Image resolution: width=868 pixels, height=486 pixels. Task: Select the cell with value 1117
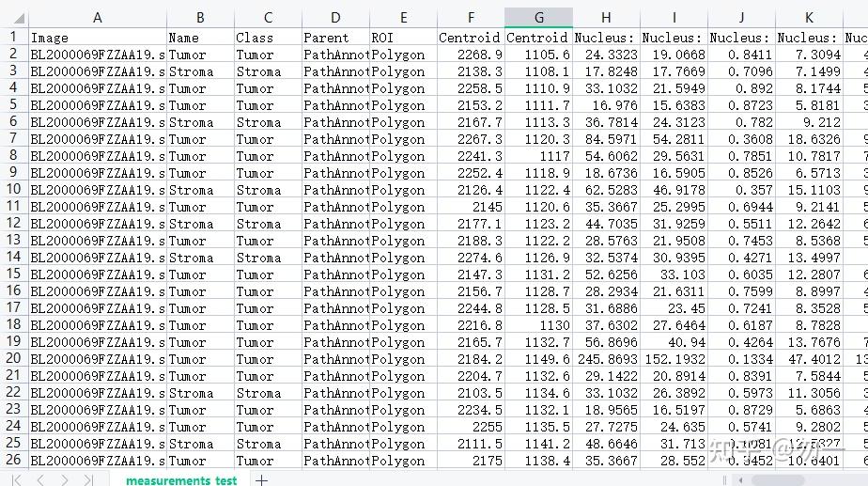538,156
